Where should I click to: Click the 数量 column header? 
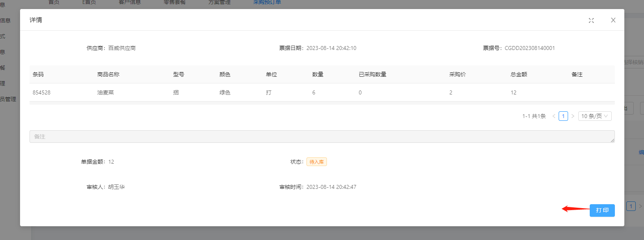coord(318,74)
